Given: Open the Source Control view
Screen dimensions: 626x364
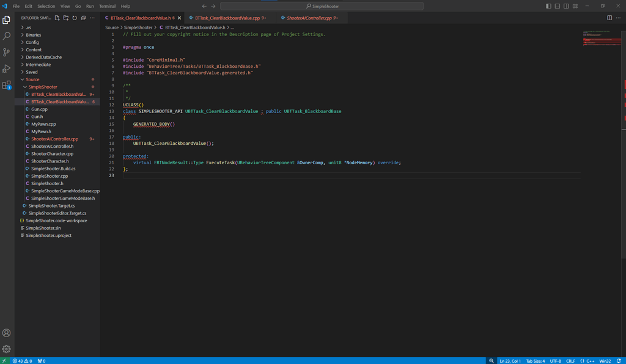Looking at the screenshot, I should pyautogui.click(x=7, y=53).
